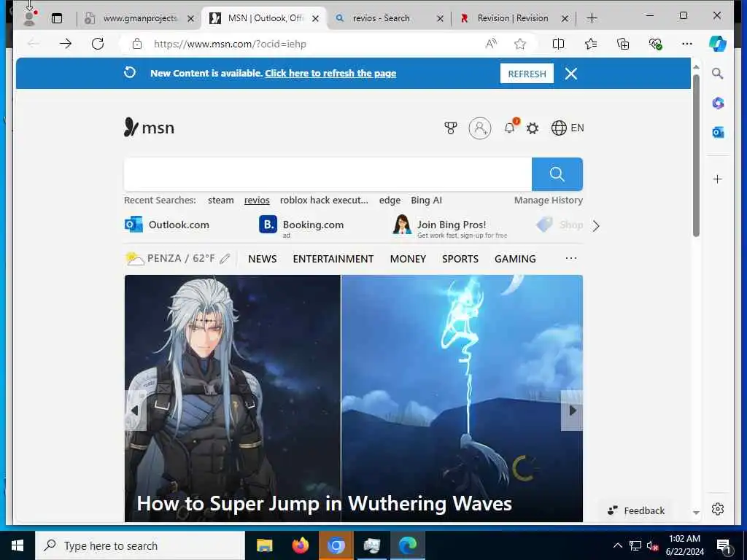Go forward with the arrow button
This screenshot has height=560, width=747.
pos(66,44)
